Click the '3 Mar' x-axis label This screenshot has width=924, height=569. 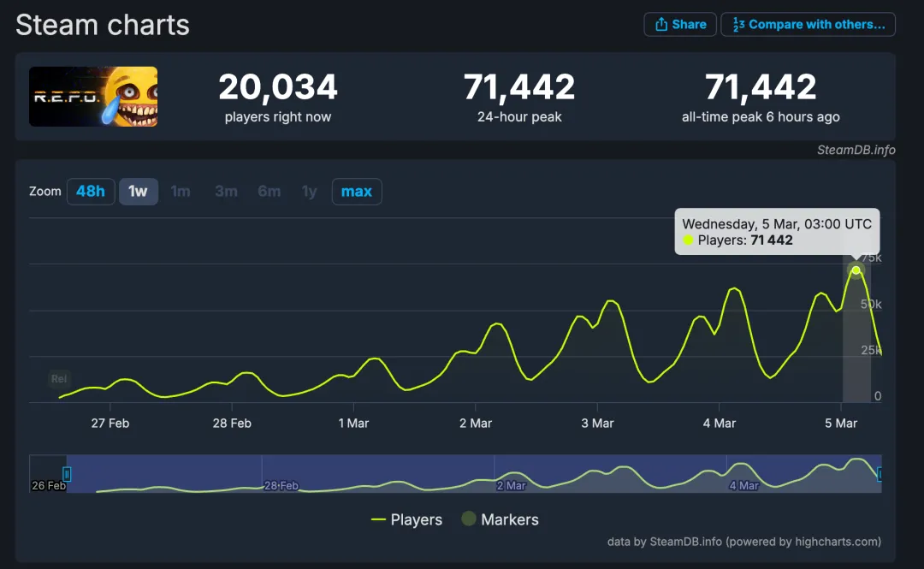(597, 424)
